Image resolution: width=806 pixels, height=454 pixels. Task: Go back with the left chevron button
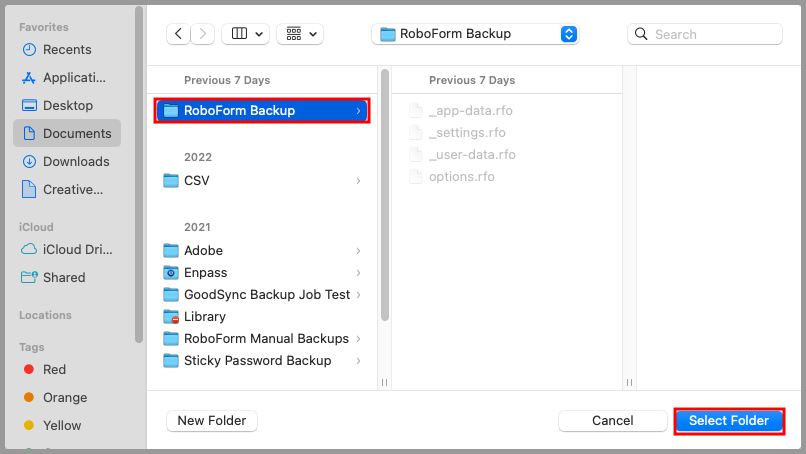point(178,34)
